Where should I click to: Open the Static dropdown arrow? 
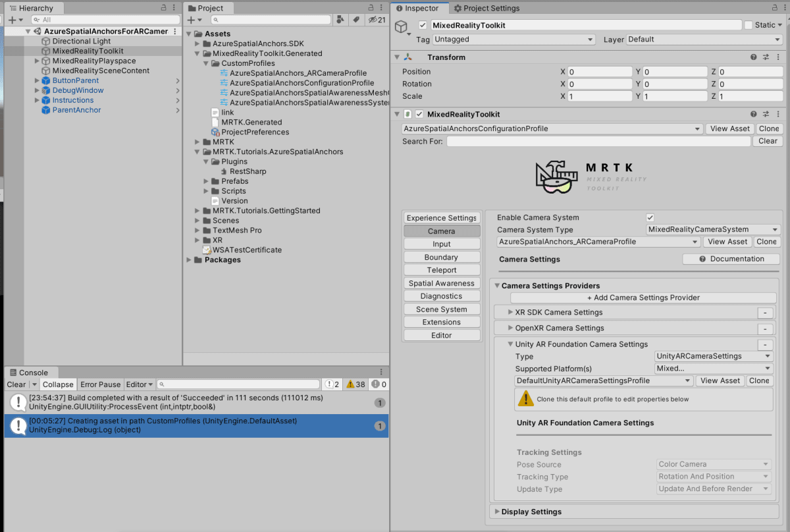point(780,25)
